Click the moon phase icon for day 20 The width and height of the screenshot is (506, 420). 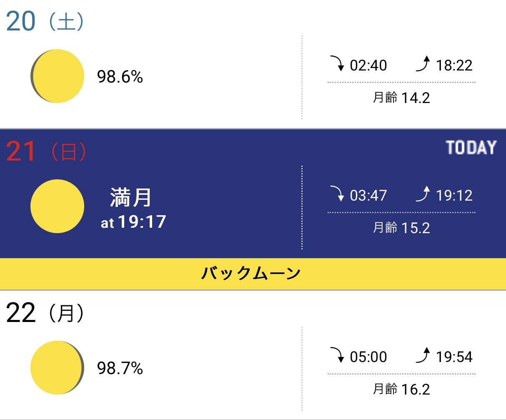[x=58, y=76]
